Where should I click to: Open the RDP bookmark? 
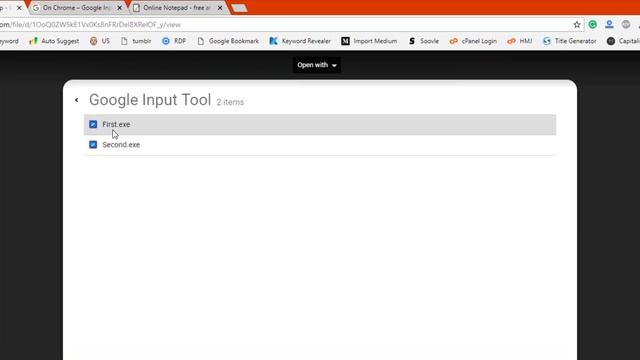point(174,41)
